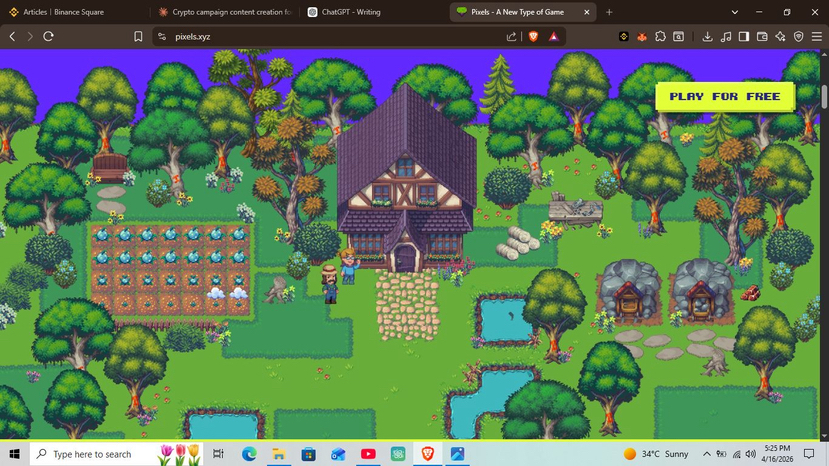Open the Windows Start menu
This screenshot has width=829, height=466.
[x=14, y=454]
